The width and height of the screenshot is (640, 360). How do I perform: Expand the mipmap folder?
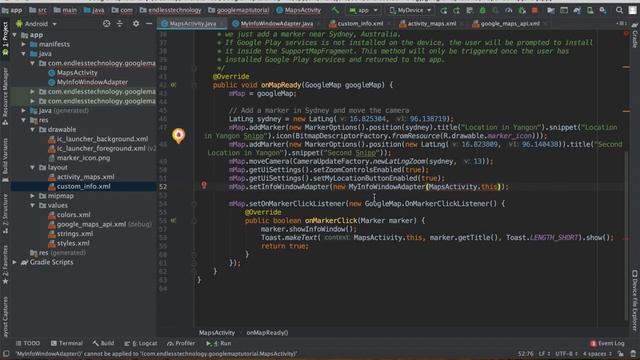(x=33, y=196)
